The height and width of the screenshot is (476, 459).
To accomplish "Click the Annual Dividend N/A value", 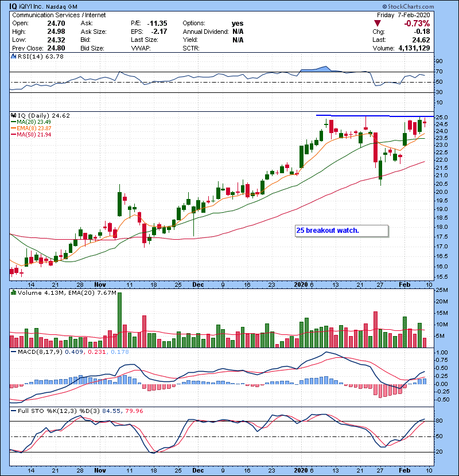I will click(x=238, y=32).
